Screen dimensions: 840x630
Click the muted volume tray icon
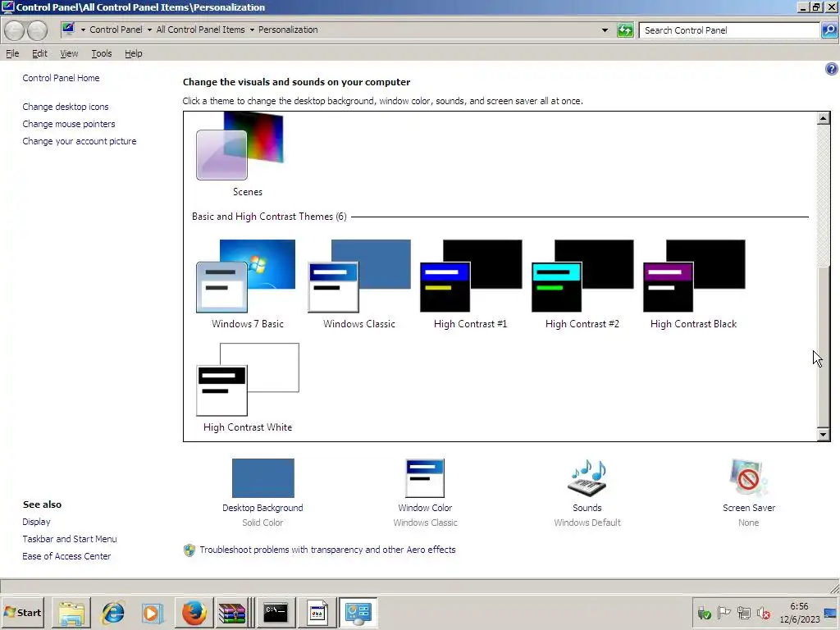click(x=764, y=613)
